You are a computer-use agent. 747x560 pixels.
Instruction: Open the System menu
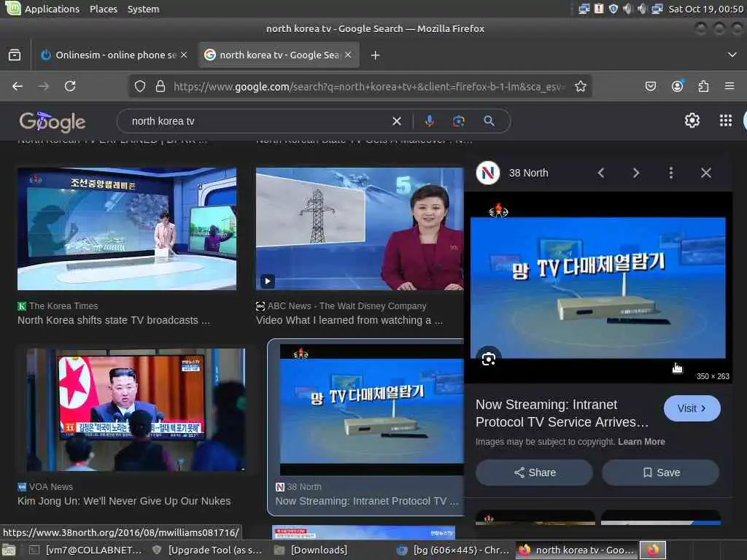[x=144, y=9]
